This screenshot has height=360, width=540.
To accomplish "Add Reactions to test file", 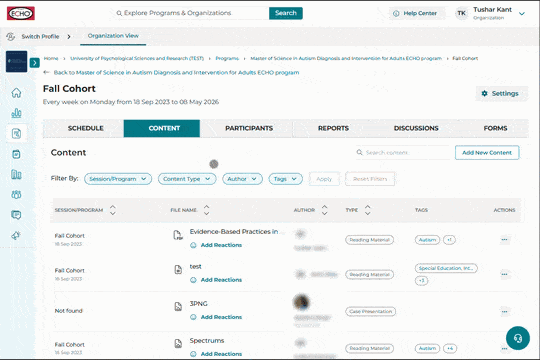I will tap(216, 280).
